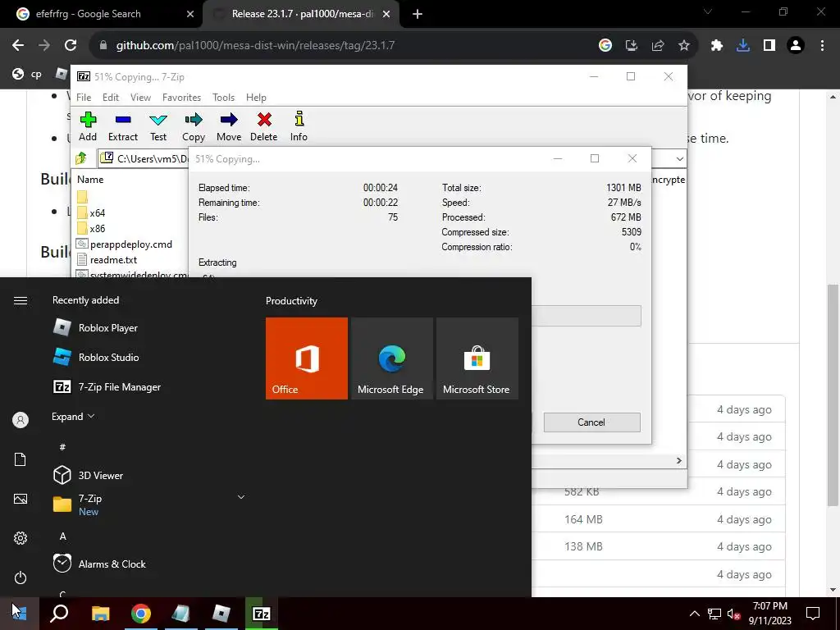Open the File menu in 7-Zip
This screenshot has width=840, height=630.
click(x=84, y=98)
